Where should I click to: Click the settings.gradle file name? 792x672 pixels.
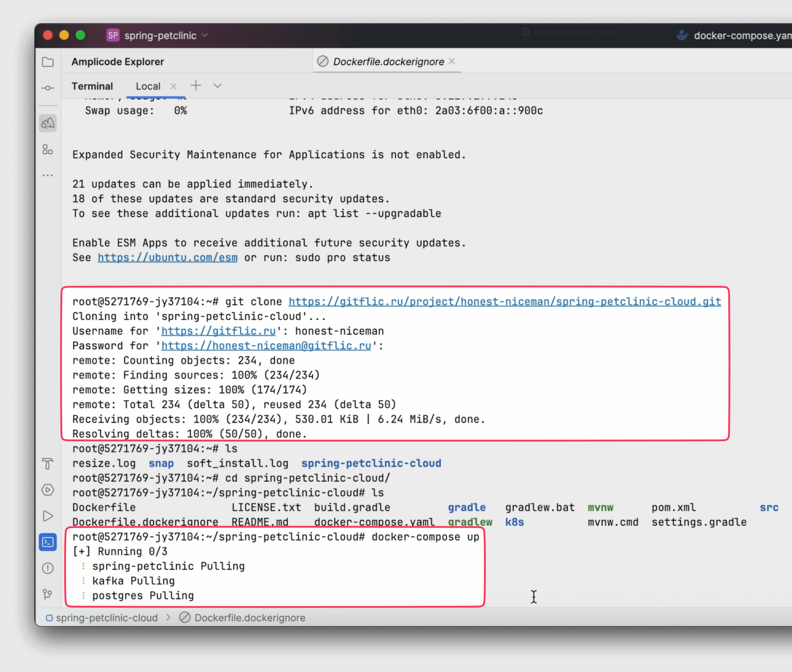tap(699, 522)
